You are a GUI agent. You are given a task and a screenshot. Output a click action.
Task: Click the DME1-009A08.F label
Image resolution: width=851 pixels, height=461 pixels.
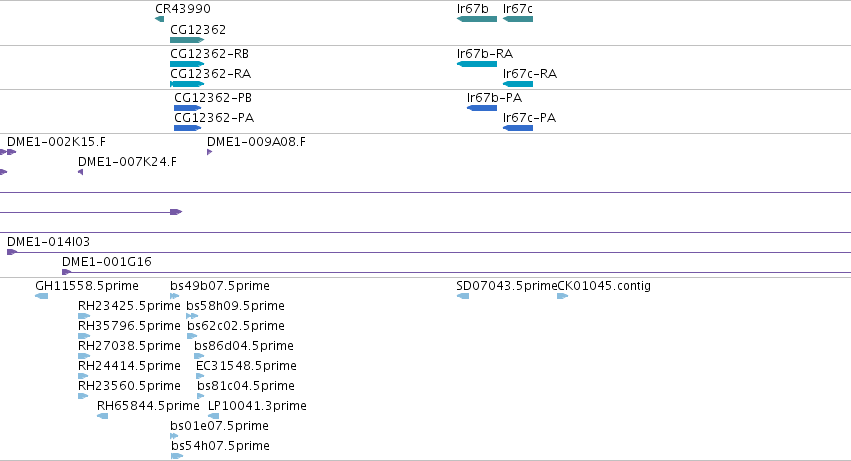(256, 142)
